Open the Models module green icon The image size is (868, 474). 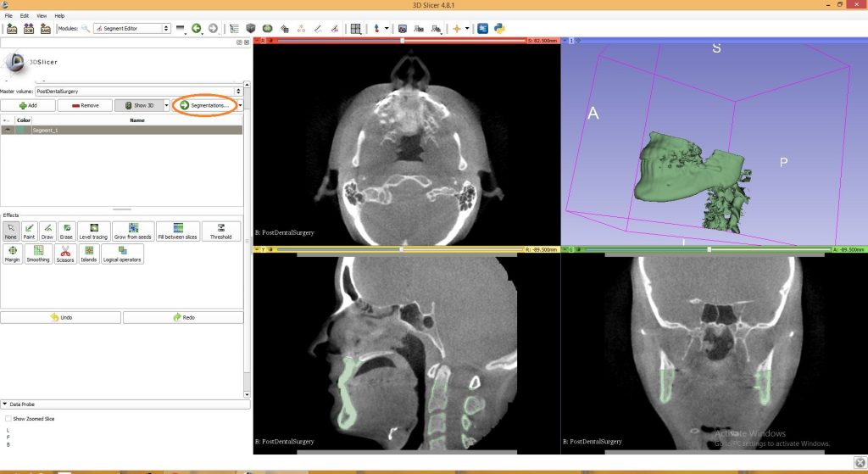click(267, 28)
